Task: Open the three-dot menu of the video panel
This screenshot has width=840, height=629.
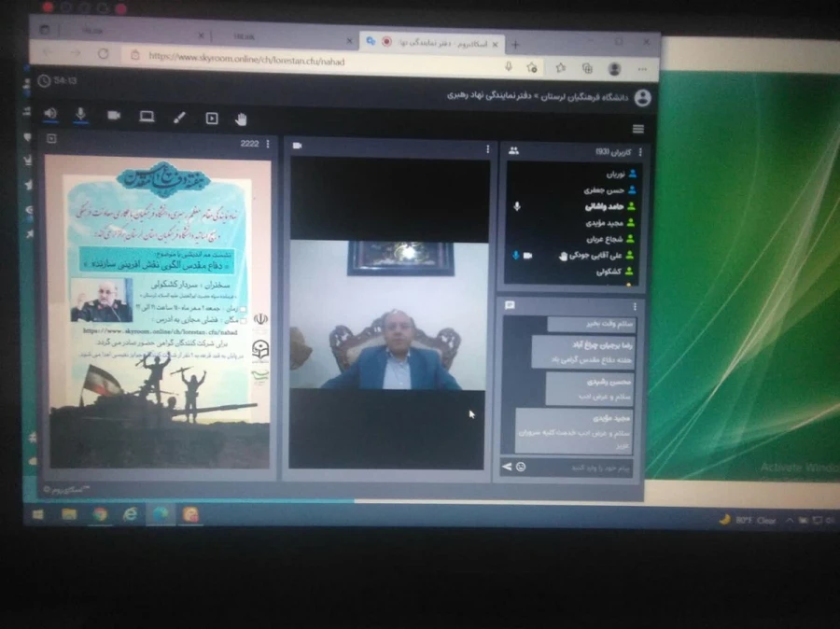Action: (x=487, y=148)
